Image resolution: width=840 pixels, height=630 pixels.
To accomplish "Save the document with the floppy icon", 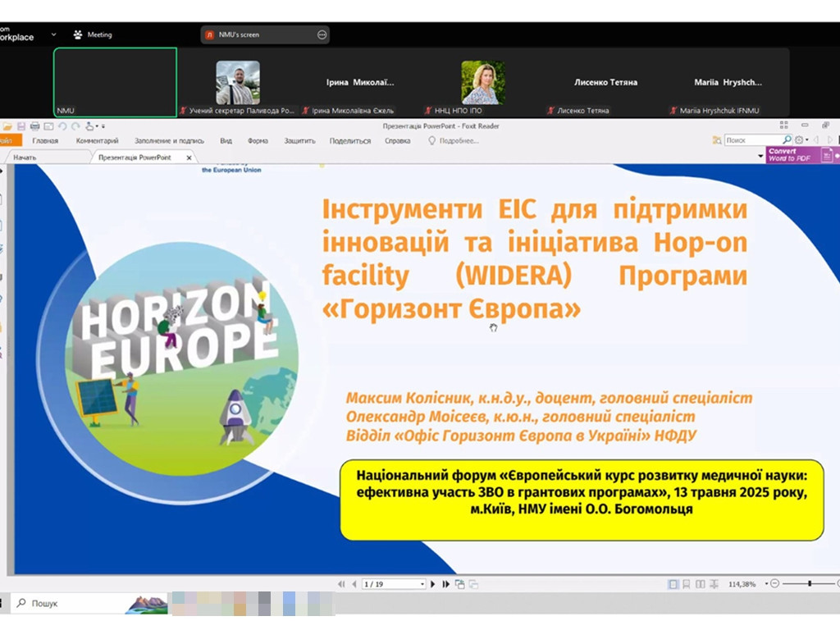I will tap(21, 126).
